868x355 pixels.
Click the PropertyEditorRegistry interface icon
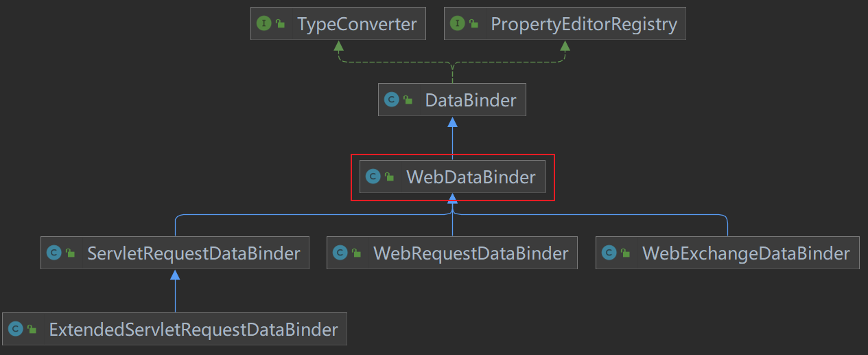(x=456, y=24)
